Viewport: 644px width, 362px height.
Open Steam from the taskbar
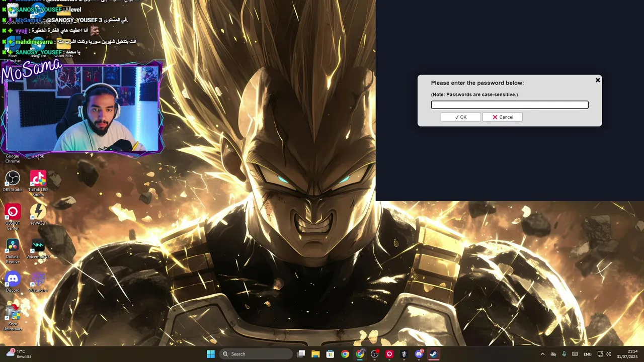pyautogui.click(x=433, y=354)
